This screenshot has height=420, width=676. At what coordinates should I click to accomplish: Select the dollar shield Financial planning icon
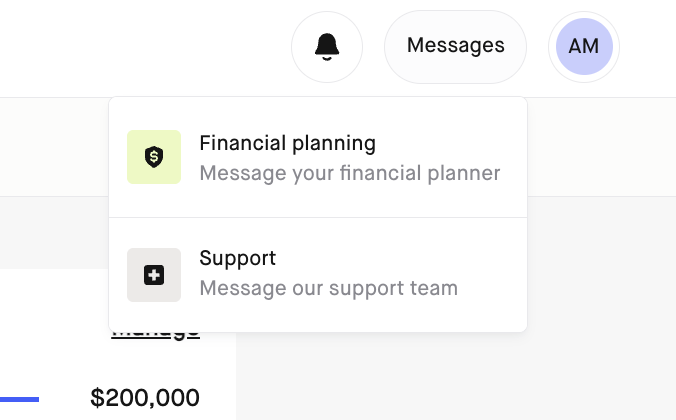pyautogui.click(x=154, y=157)
